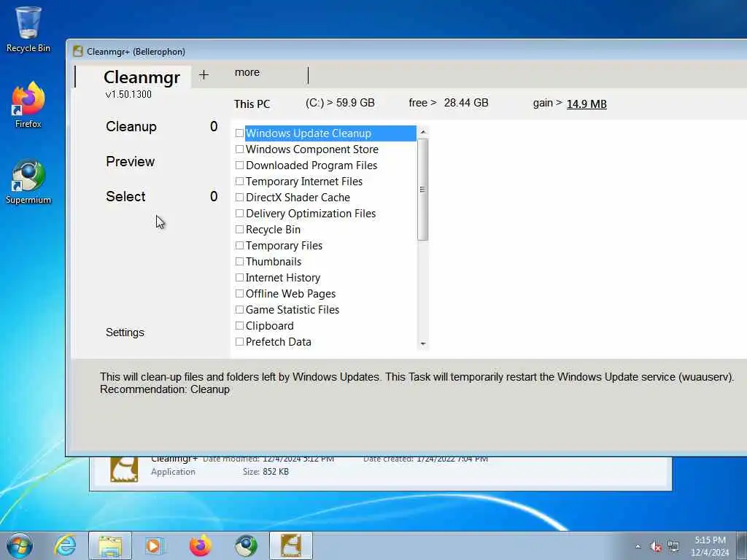Screen dimensions: 747x560
Task: Select the Firefox desktop shortcut
Action: click(x=28, y=105)
